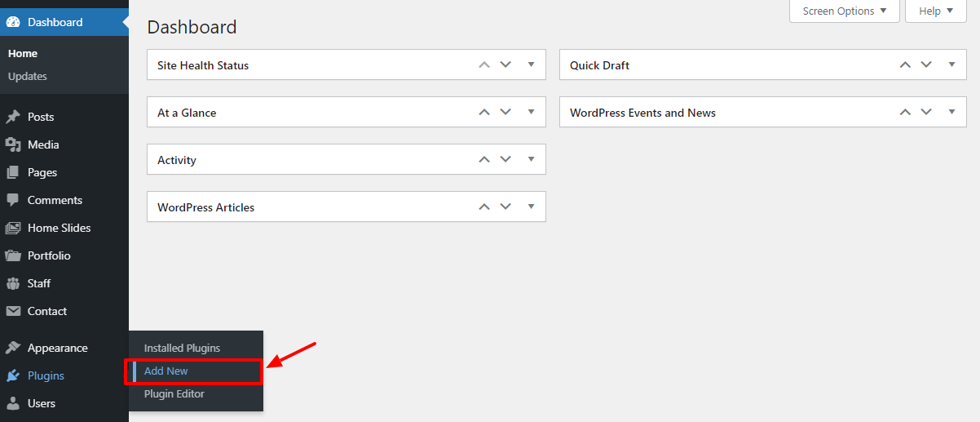This screenshot has height=422, width=980.
Task: Click the Portfolio folder icon
Action: tap(13, 255)
